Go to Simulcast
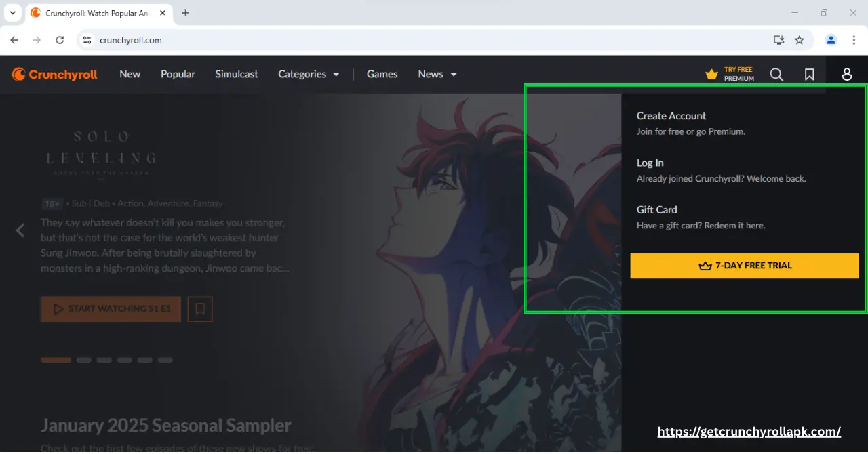The image size is (868, 454). pos(237,75)
